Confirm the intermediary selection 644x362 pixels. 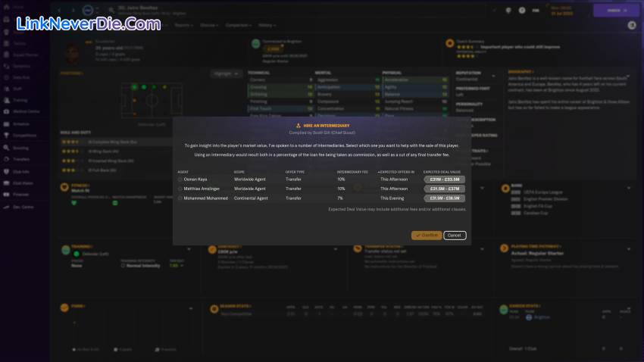(x=427, y=236)
